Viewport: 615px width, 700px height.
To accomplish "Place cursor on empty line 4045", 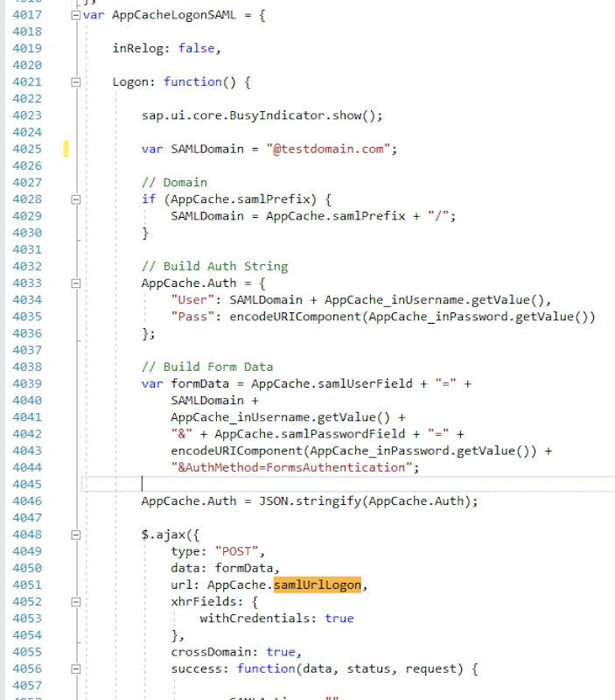I will click(348, 485).
